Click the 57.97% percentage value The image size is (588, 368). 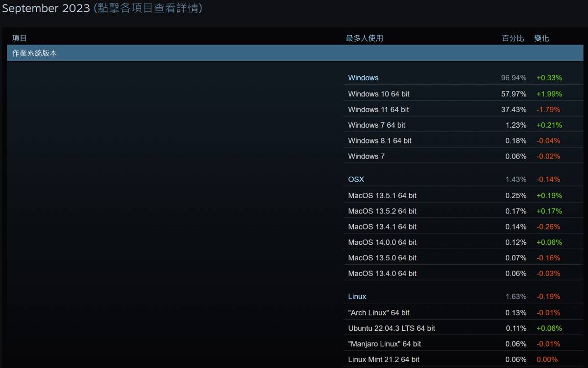tap(514, 93)
